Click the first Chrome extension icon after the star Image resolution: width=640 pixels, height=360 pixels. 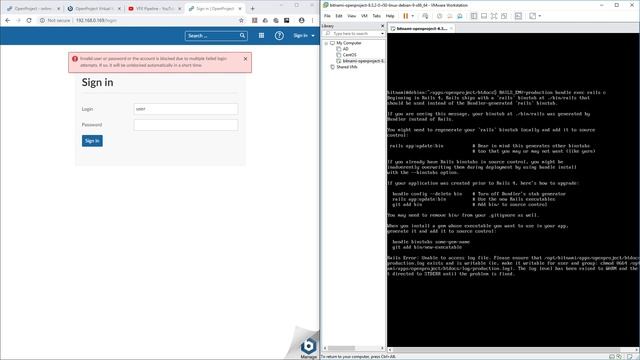click(254, 20)
